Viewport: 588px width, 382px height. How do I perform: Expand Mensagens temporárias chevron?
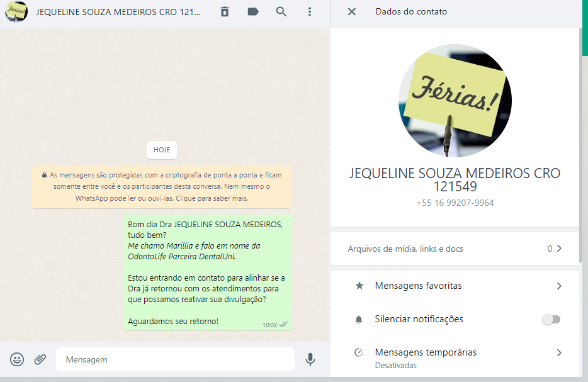tap(559, 353)
